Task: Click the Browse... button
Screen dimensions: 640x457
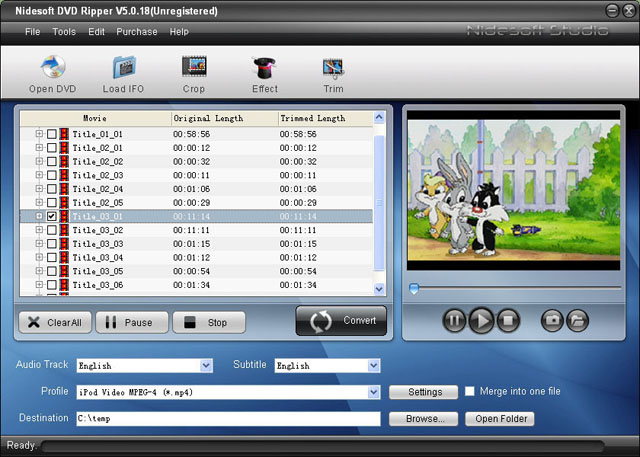Action: coord(424,419)
